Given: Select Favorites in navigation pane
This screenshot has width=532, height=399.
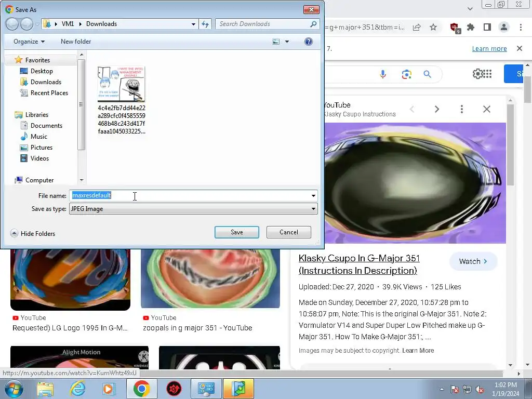Looking at the screenshot, I should 37,60.
